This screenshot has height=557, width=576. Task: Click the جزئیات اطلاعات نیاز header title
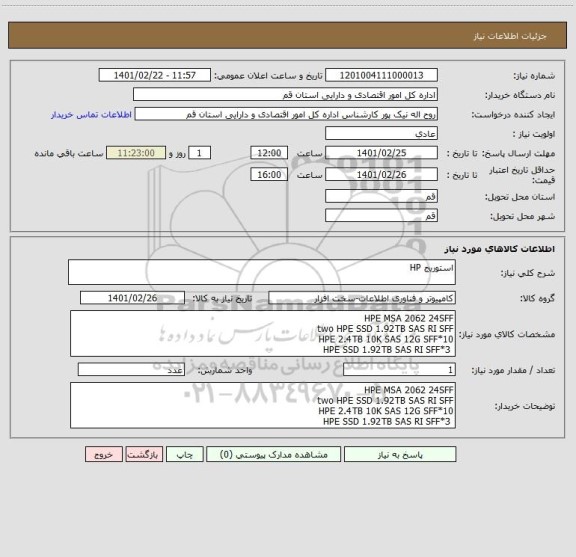tap(510, 36)
